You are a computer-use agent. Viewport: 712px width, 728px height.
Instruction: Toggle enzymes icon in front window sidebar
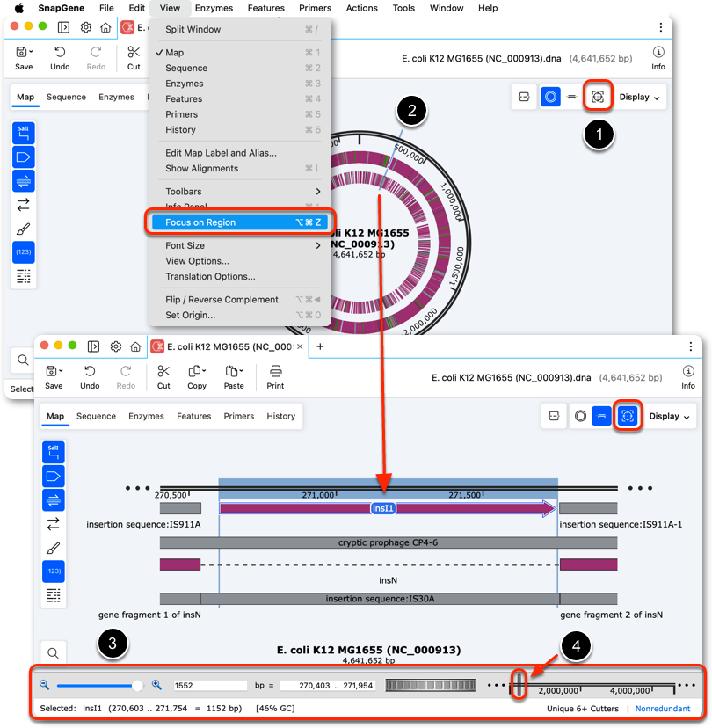click(54, 452)
